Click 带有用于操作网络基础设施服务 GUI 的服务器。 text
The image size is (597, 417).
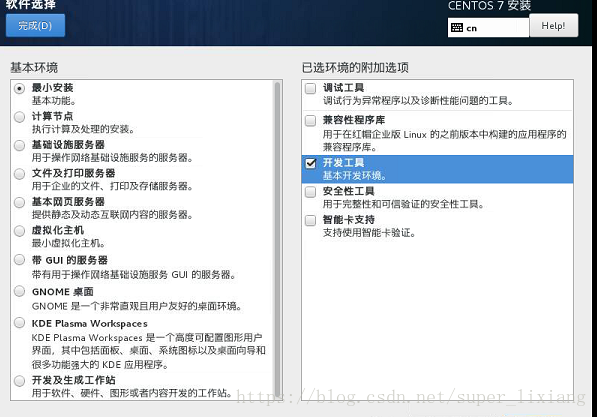(x=134, y=275)
